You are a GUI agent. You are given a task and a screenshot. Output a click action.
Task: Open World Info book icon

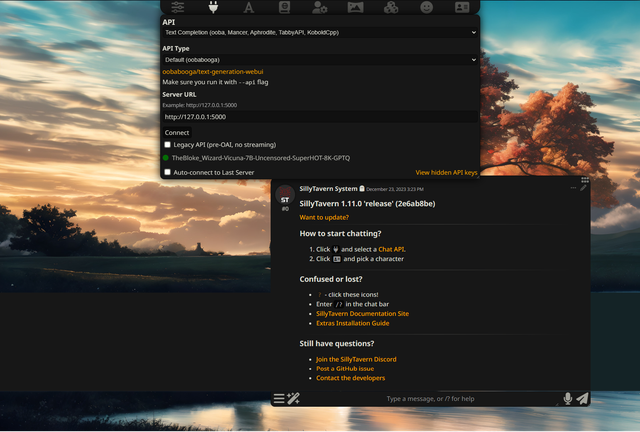(284, 7)
